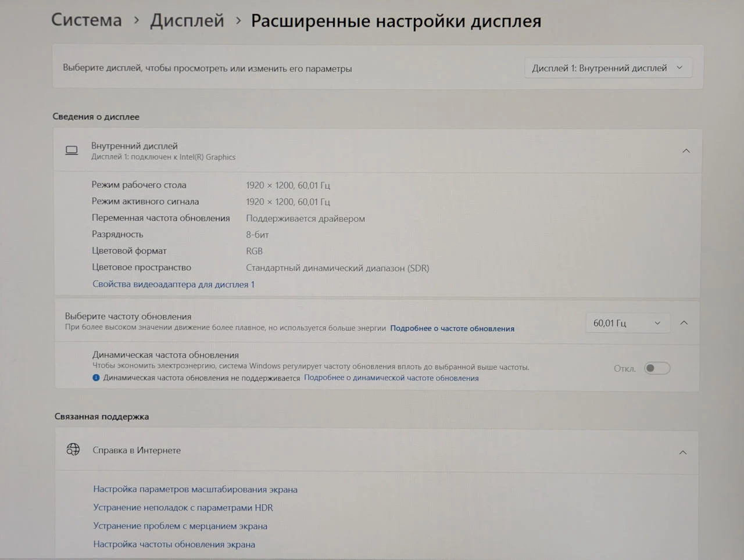
Task: Click the 8-бит bit depth value
Action: pos(257,235)
